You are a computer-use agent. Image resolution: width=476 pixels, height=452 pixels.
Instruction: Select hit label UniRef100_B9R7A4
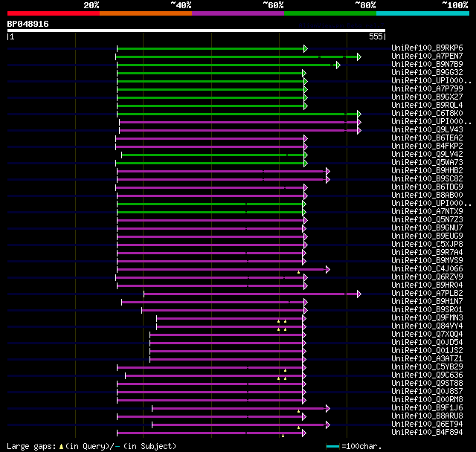pyautogui.click(x=427, y=253)
